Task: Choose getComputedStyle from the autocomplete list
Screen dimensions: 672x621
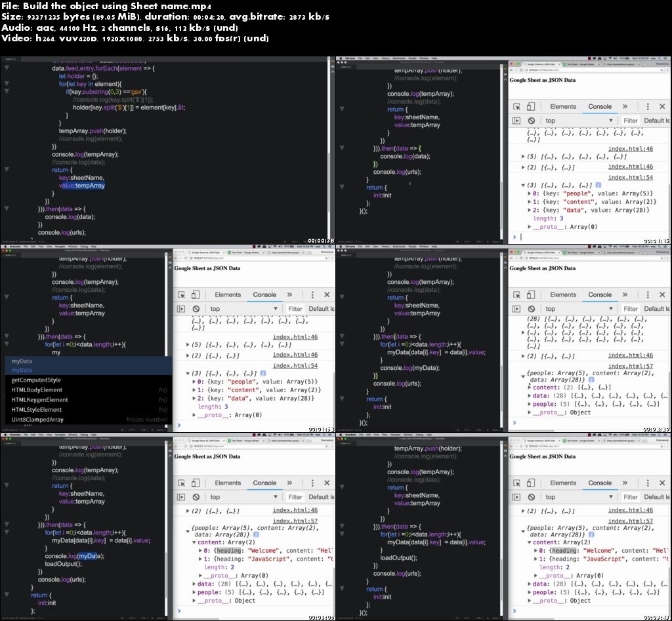Action: [x=36, y=380]
